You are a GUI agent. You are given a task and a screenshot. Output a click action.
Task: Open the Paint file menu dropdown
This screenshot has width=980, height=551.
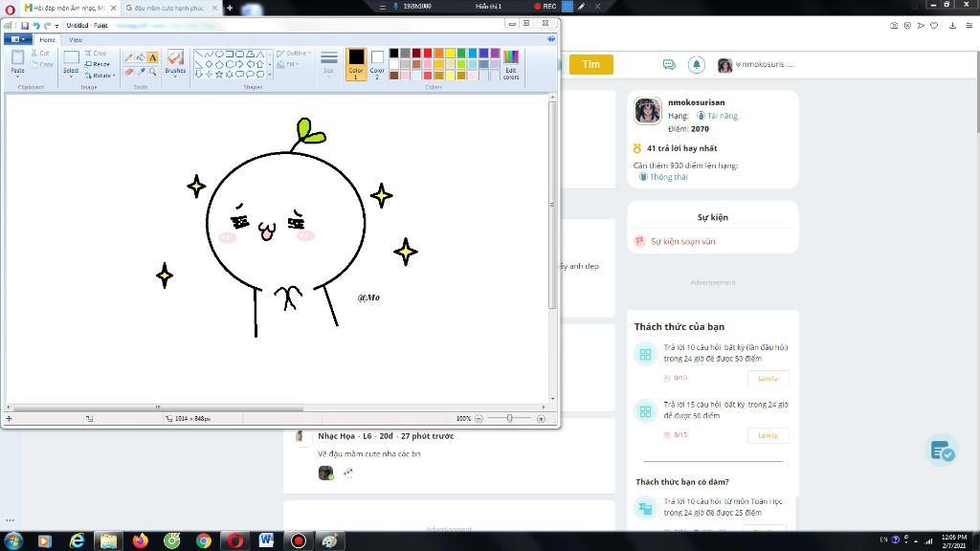[x=17, y=39]
